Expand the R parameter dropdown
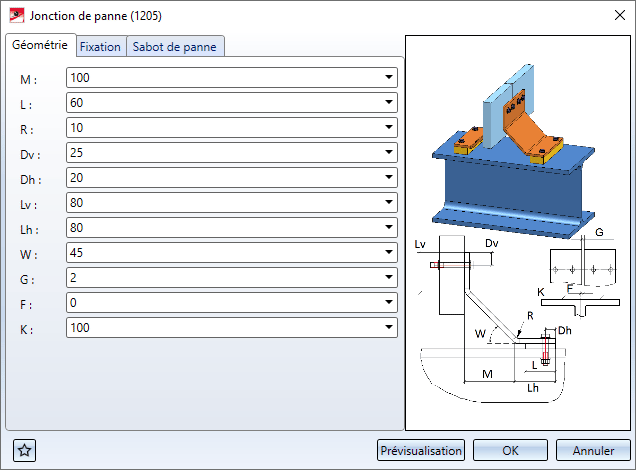 388,128
